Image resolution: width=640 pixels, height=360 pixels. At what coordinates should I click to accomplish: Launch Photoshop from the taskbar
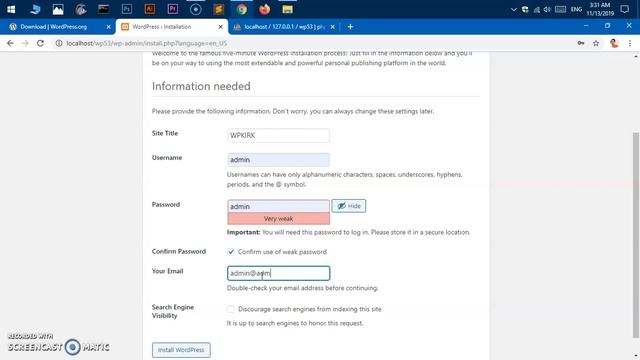pos(127,9)
